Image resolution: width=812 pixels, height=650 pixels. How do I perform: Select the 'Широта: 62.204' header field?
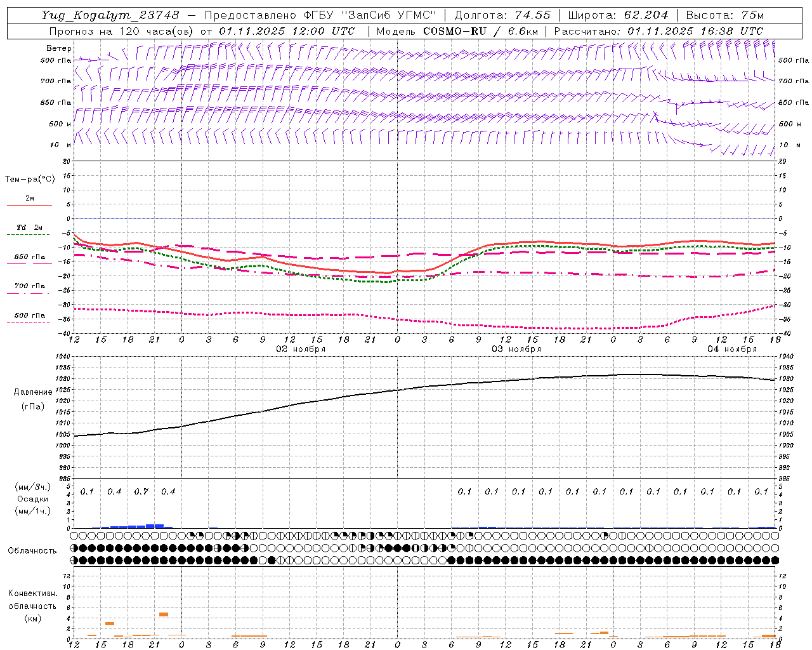pos(618,15)
